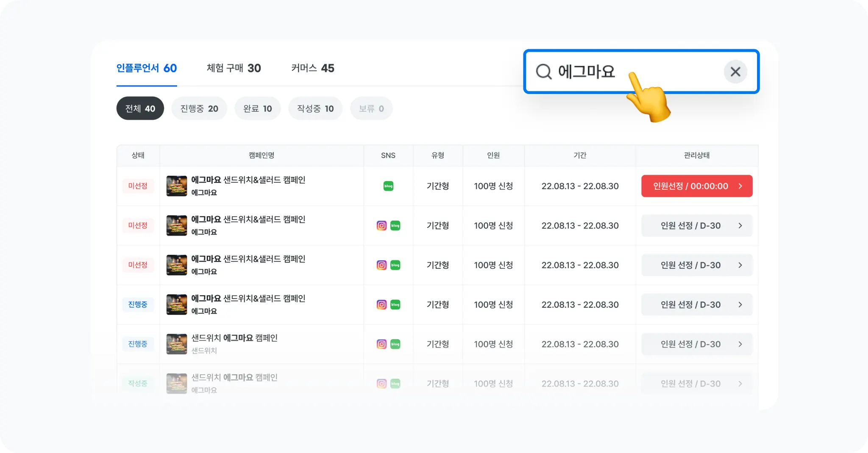Click the 진행중 badge of 샌드위치&샐러드 캠페인 row

click(138, 304)
